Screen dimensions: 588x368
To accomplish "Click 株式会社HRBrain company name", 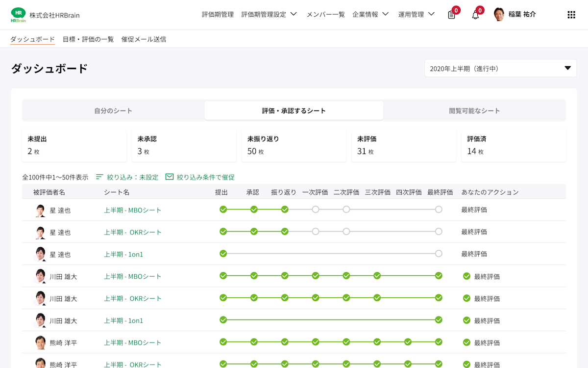I will click(54, 15).
